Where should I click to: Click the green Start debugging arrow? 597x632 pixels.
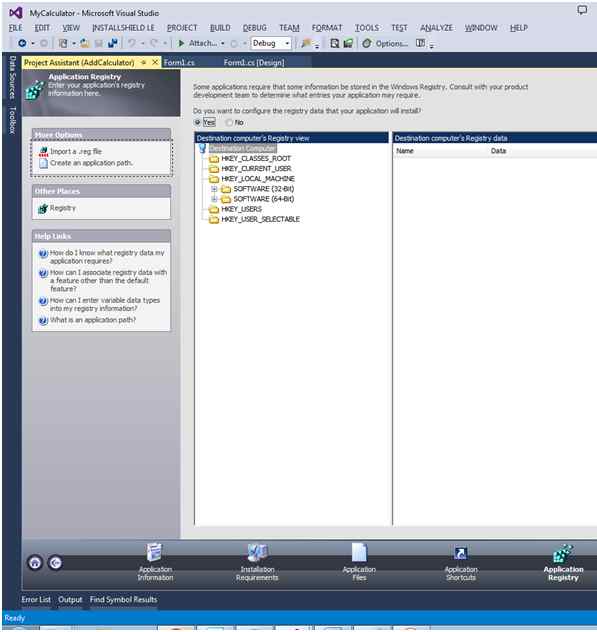click(181, 43)
